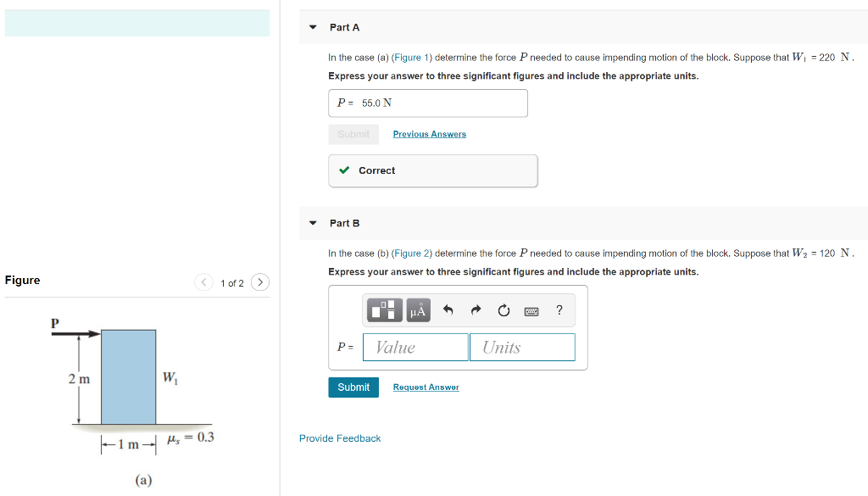
Task: Go back using left figure chevron
Action: click(203, 282)
